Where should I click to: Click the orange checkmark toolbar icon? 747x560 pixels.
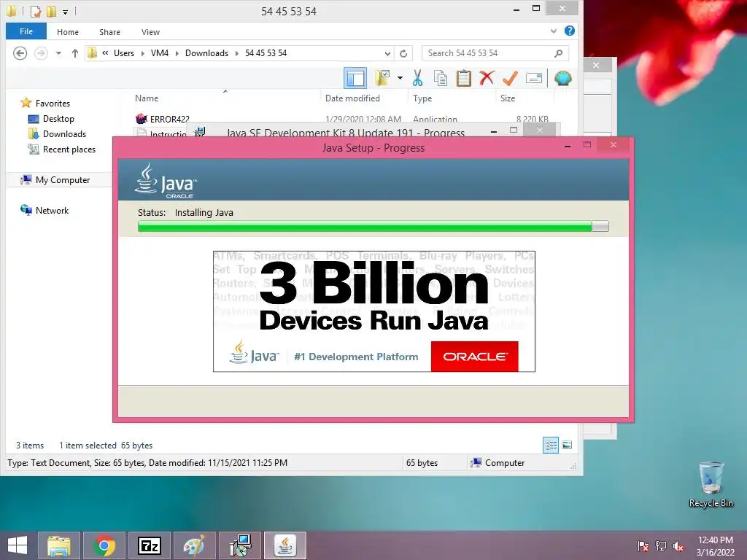510,78
